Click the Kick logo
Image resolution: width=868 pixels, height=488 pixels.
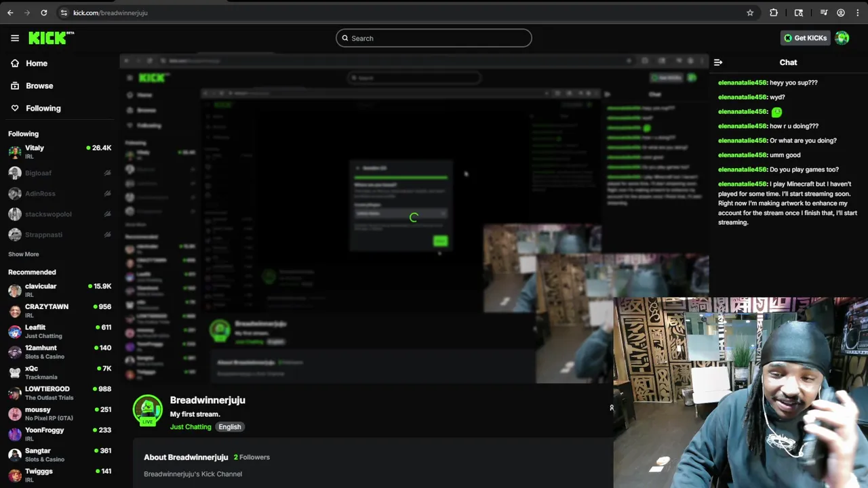click(x=51, y=38)
